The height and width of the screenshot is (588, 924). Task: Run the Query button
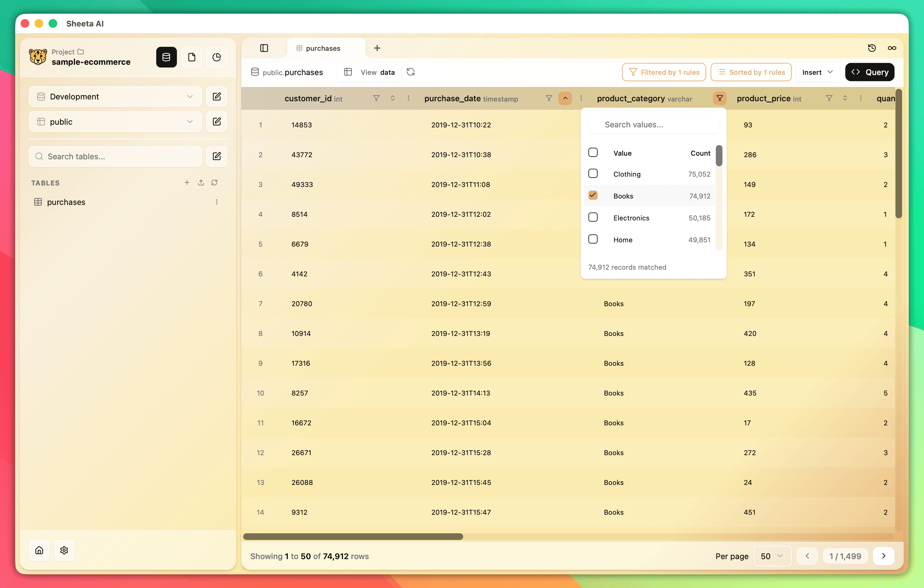click(870, 72)
